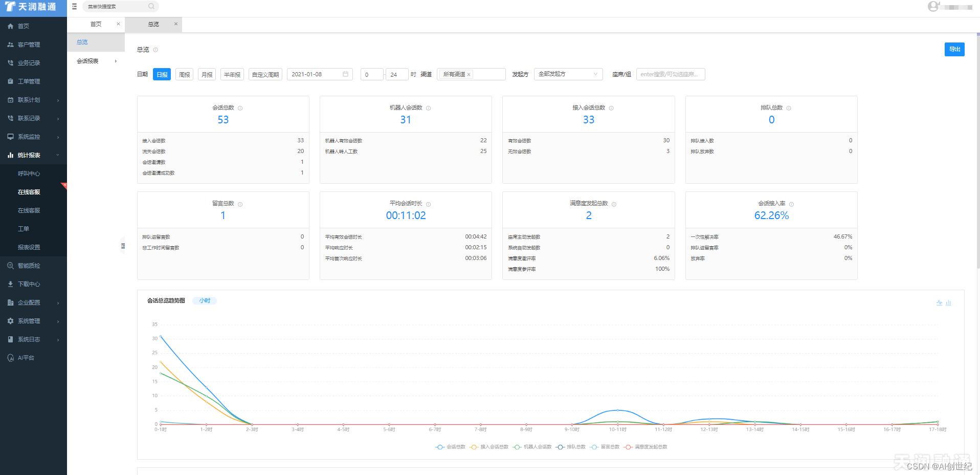
Task: Expand the 会话报表 submenu
Action: [x=96, y=61]
